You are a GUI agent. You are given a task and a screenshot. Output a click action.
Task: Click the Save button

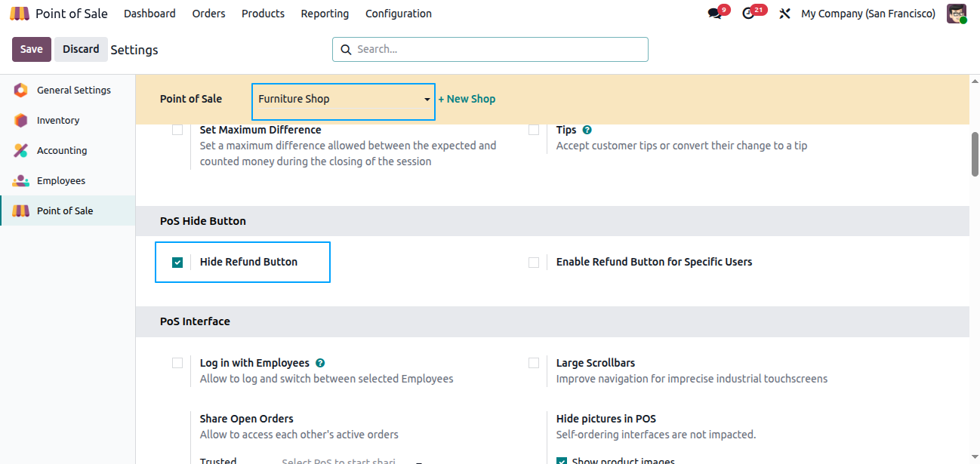pyautogui.click(x=32, y=49)
